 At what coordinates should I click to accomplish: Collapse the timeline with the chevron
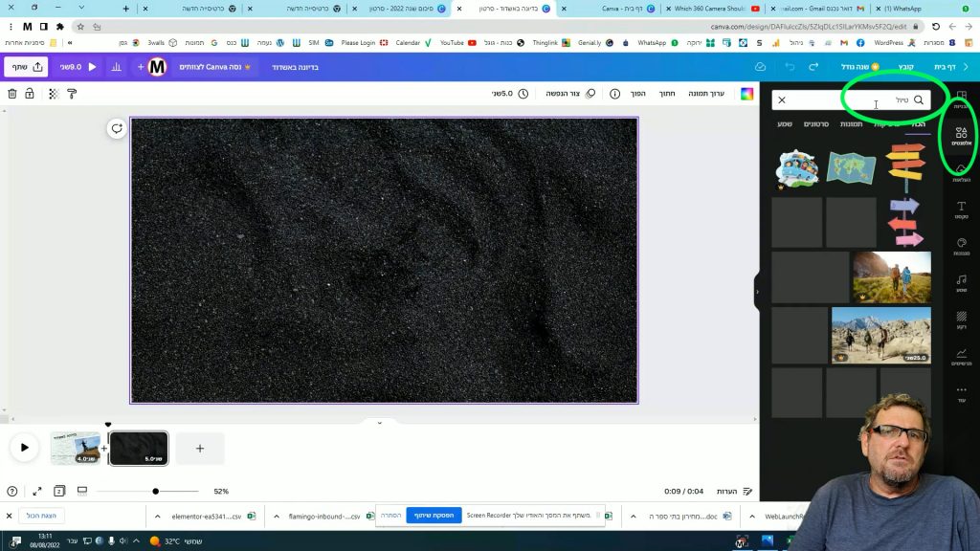[379, 423]
